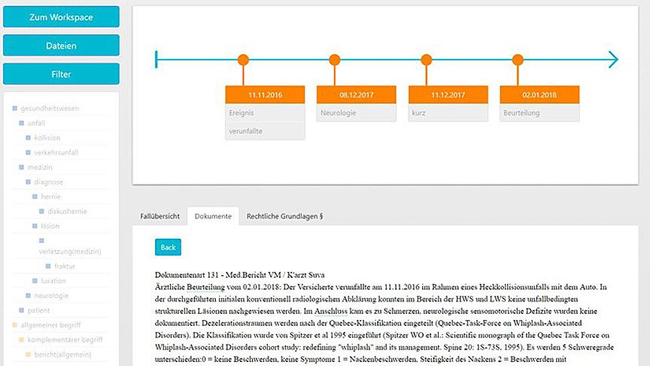Click the Zum Workspace button

[x=61, y=17]
